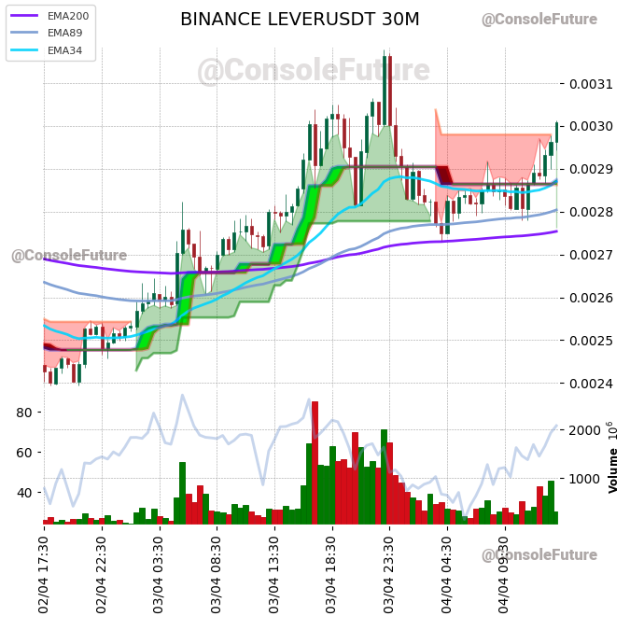This screenshot has height=644, width=644.
Task: Select the EMA200 legend label
Action: (x=68, y=16)
